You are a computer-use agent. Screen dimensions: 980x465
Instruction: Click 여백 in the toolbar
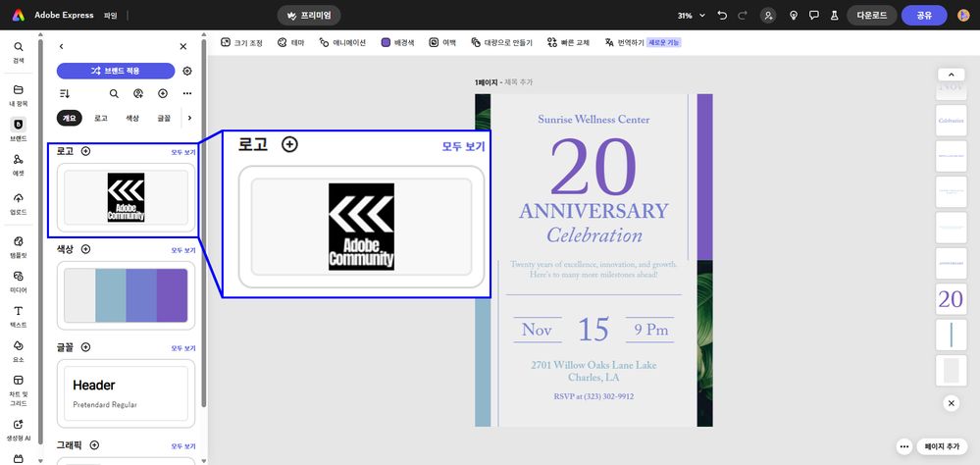click(x=442, y=42)
